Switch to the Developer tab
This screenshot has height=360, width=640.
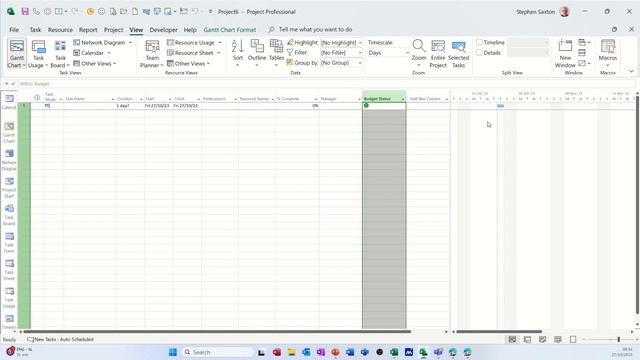tap(163, 29)
